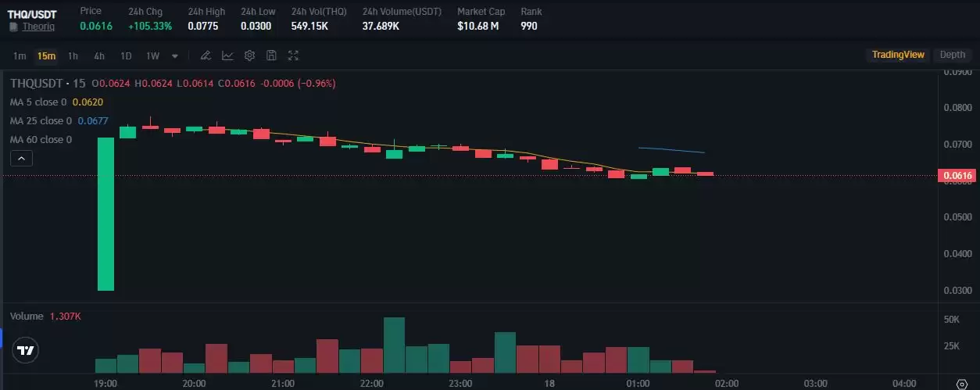Viewport: 980px width, 390px height.
Task: Select the 1h timeframe
Action: [73, 55]
